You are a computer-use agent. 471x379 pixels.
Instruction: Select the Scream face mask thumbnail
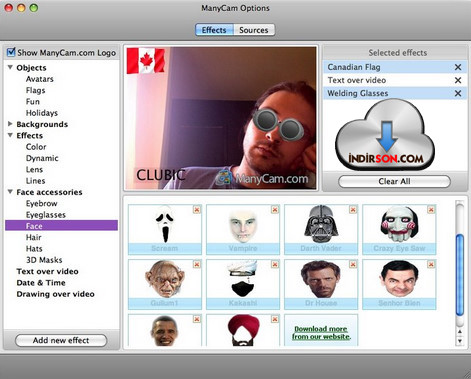[x=165, y=229]
